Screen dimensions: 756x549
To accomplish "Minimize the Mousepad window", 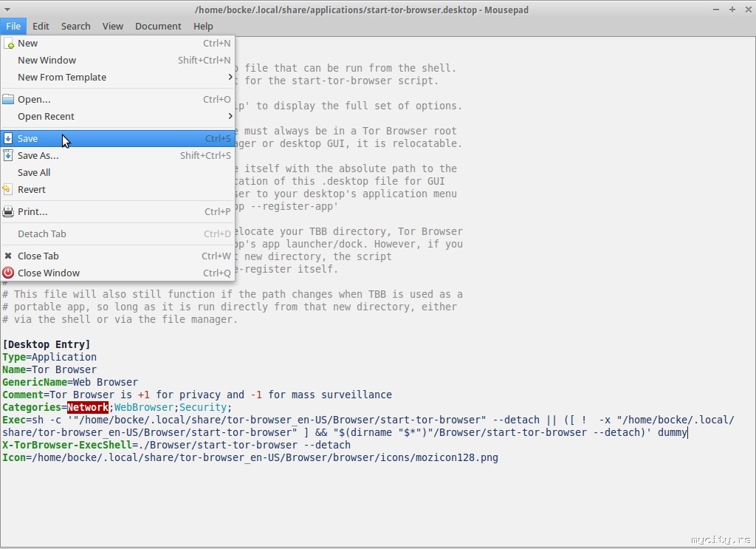I will pos(716,10).
